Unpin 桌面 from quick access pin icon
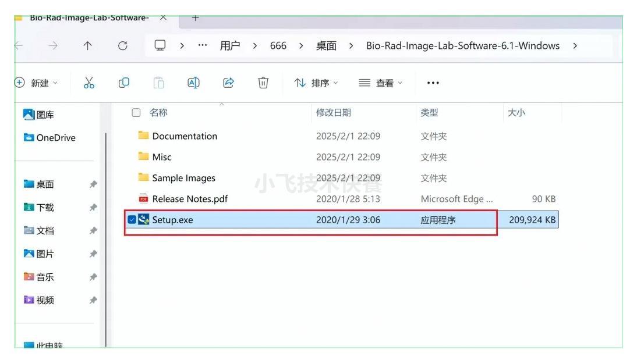 pyautogui.click(x=93, y=184)
